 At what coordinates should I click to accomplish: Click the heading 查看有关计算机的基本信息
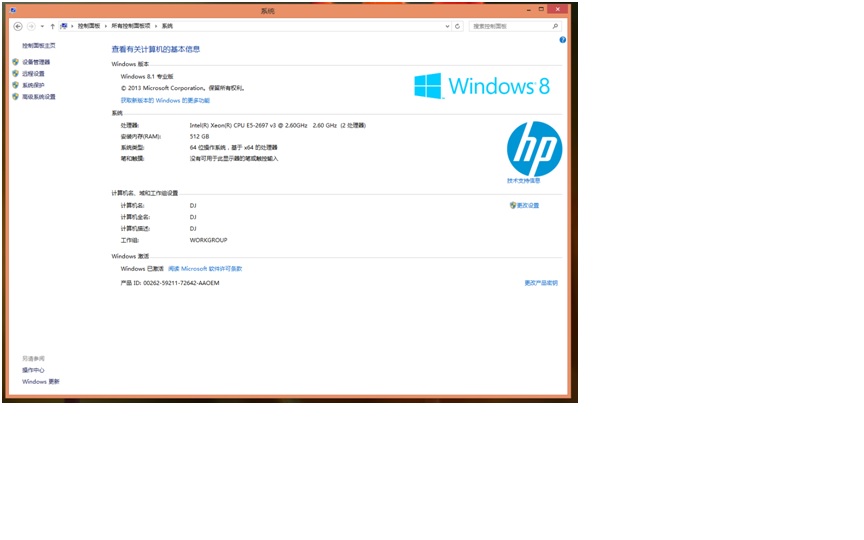pyautogui.click(x=155, y=49)
